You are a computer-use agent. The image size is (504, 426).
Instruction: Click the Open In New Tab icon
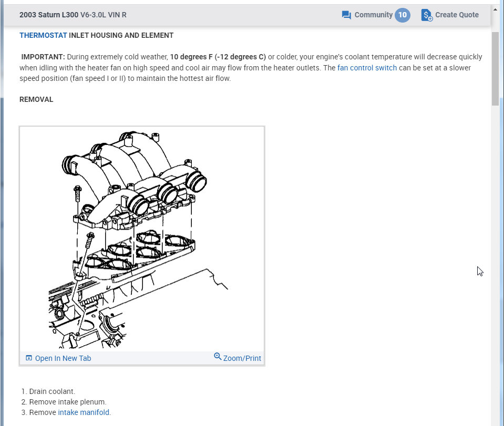tap(28, 358)
